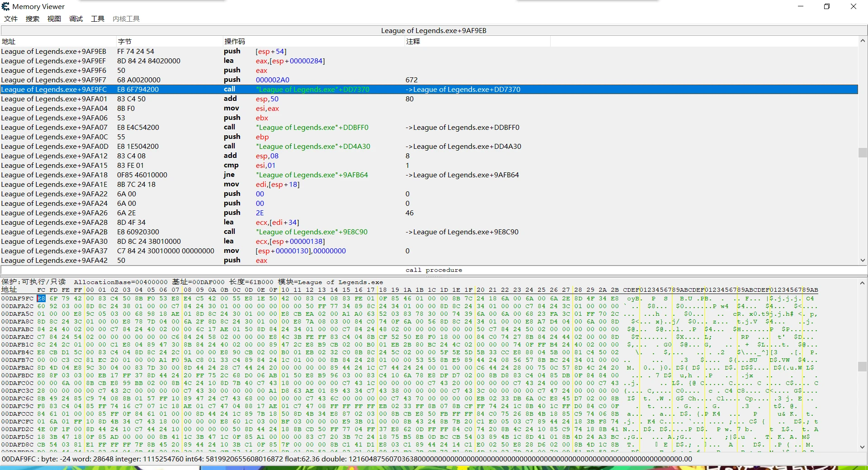Select row +9AFA0C push ebp
868x470 pixels.
[429, 137]
